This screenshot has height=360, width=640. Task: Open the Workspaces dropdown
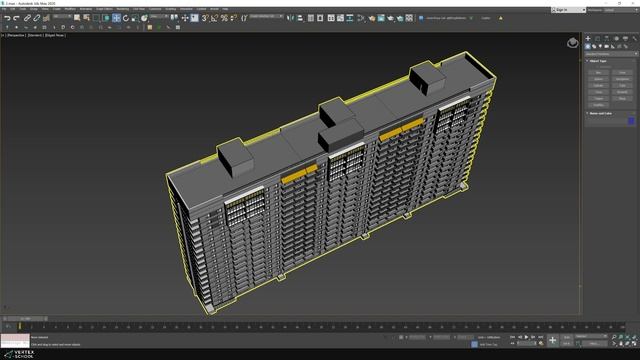click(x=620, y=10)
